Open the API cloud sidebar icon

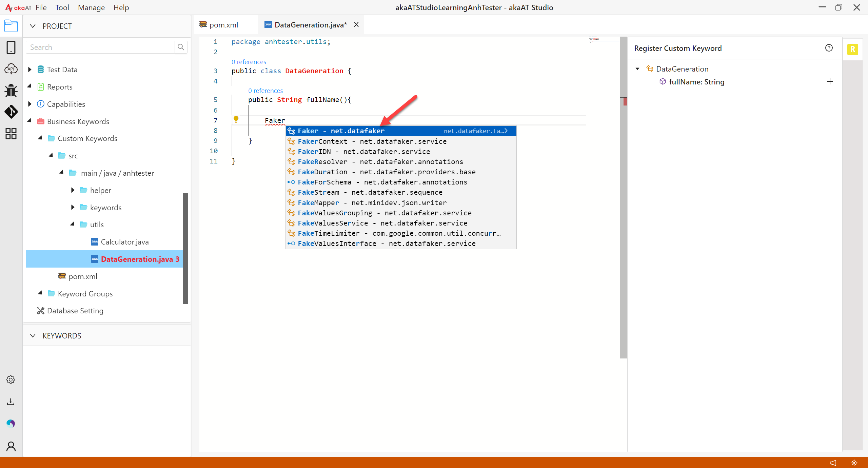coord(11,69)
